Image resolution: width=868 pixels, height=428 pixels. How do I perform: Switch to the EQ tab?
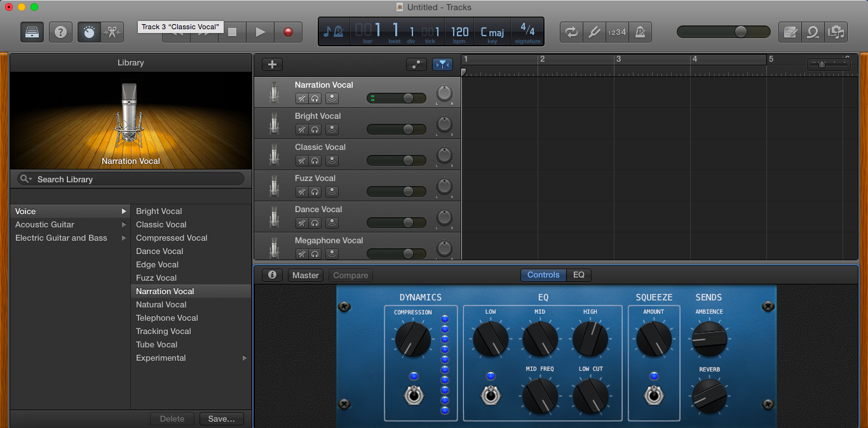pyautogui.click(x=578, y=275)
